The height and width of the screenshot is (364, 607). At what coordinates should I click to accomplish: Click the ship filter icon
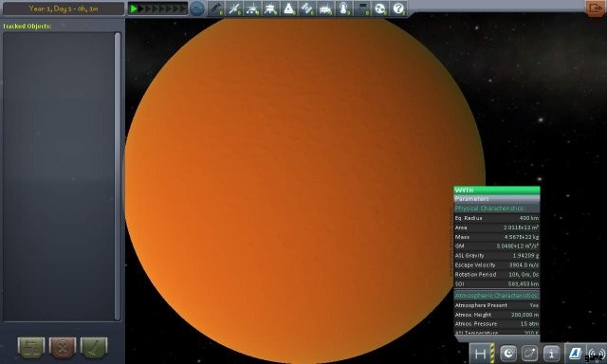289,9
